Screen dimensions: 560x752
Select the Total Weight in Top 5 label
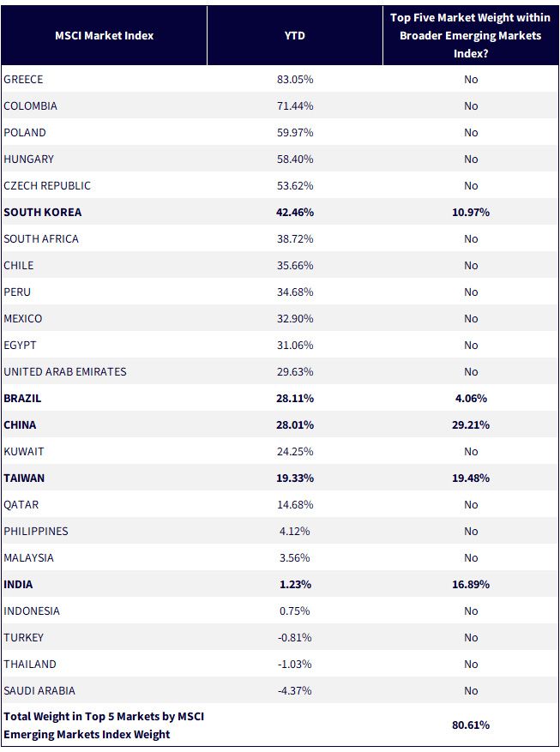point(104,725)
